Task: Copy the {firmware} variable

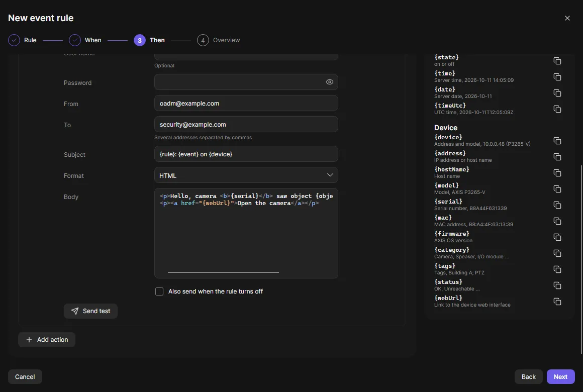Action: click(557, 237)
